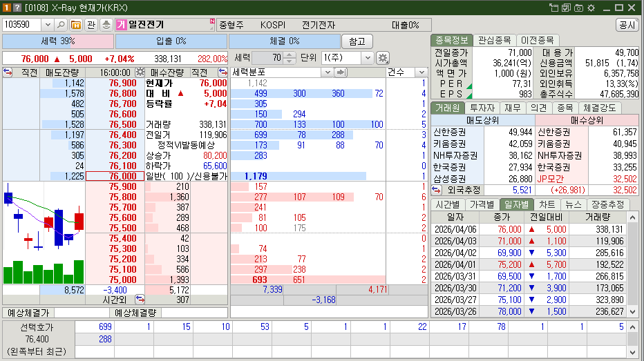The width and height of the screenshot is (644, 361).
Task: Click the green EPS indicator triangle
Action: 469,97
